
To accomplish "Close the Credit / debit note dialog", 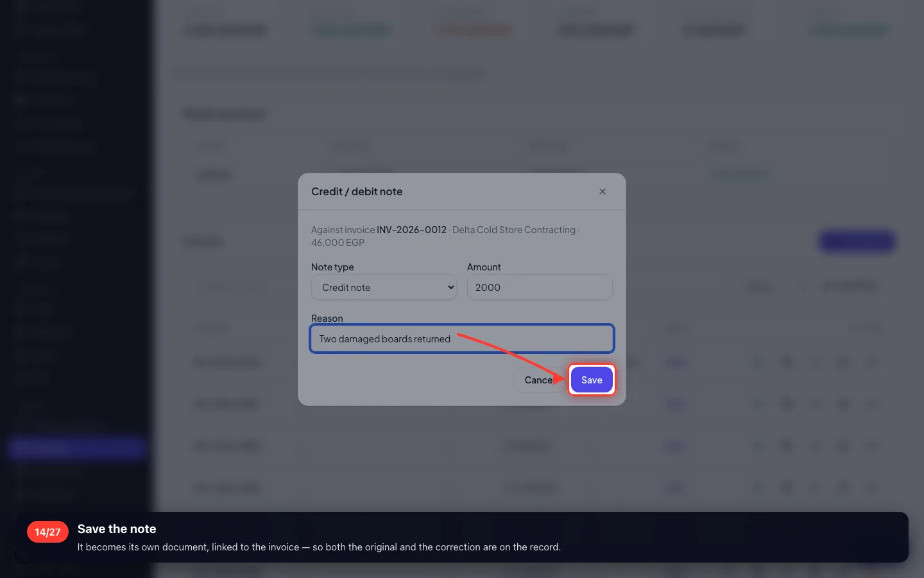I will (603, 191).
